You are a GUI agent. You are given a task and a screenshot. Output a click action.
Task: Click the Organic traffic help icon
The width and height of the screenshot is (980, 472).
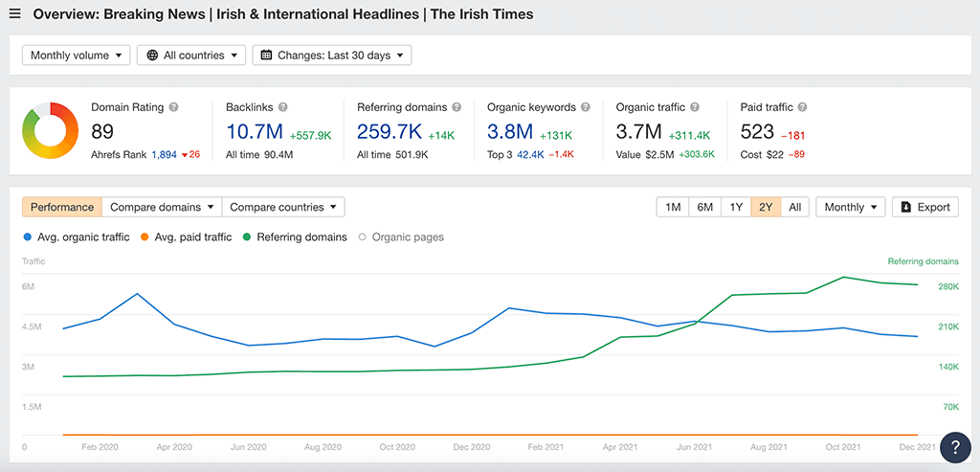(695, 107)
